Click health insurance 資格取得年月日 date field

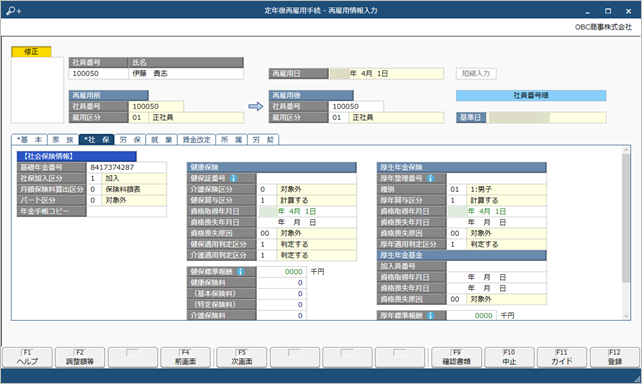(x=307, y=211)
